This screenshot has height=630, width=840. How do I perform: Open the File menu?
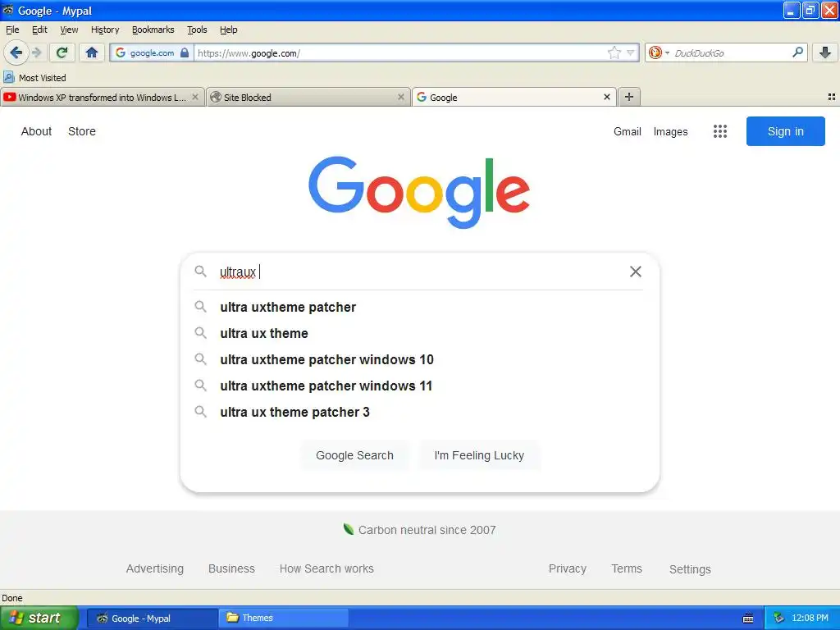(x=12, y=30)
